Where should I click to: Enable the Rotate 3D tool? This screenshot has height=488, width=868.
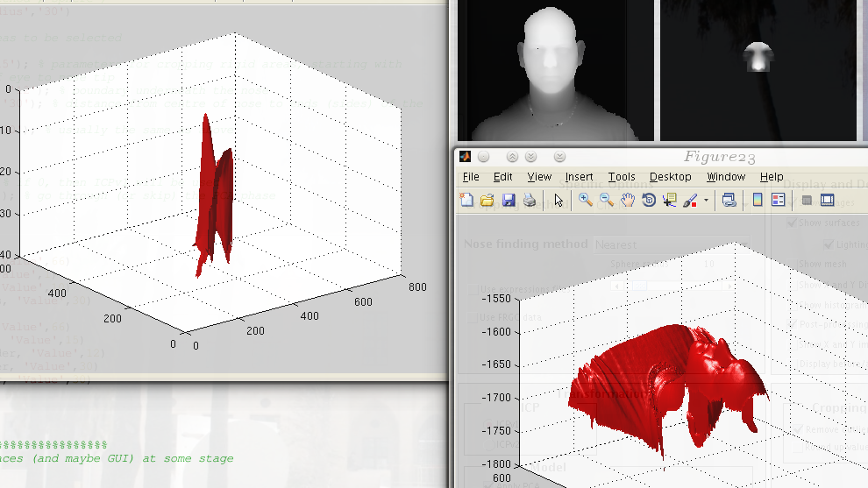[649, 201]
